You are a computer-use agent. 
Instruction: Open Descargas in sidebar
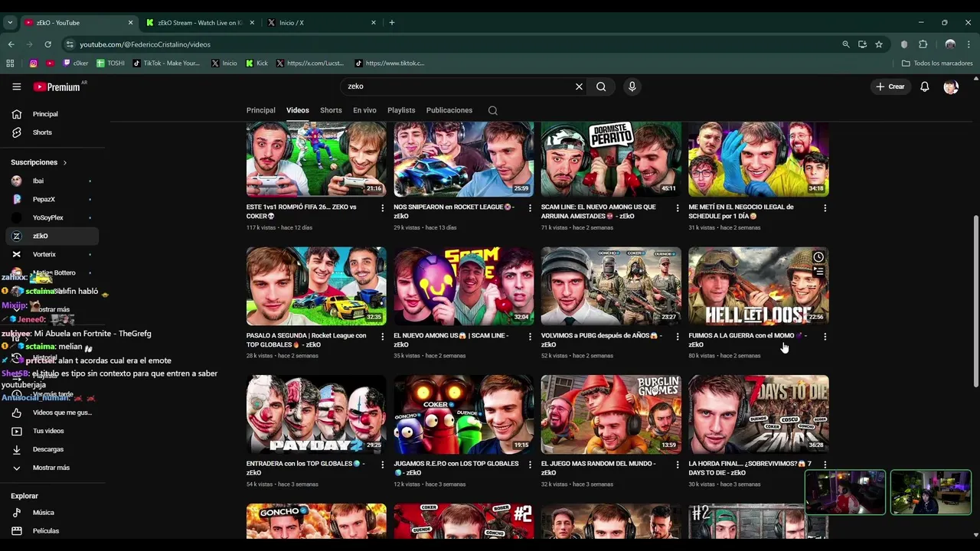51,449
